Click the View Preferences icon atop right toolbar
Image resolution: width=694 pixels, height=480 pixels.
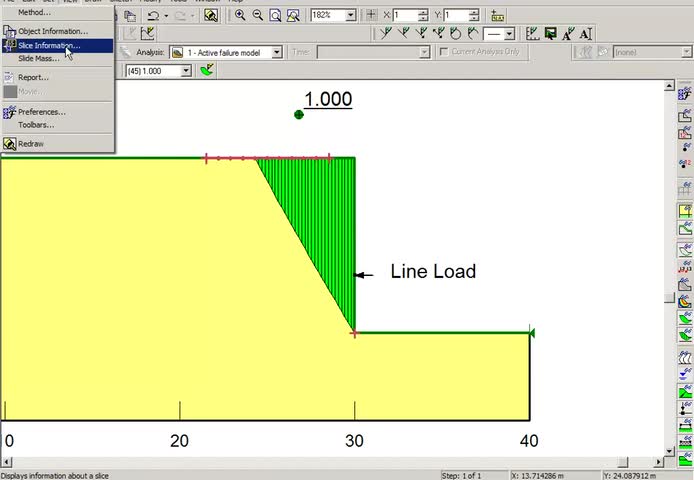684,93
